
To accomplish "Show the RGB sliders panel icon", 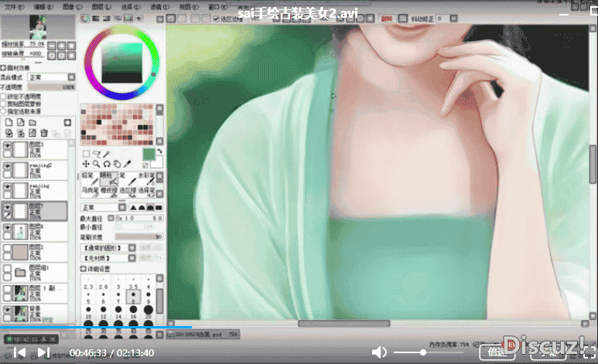I will (96, 19).
